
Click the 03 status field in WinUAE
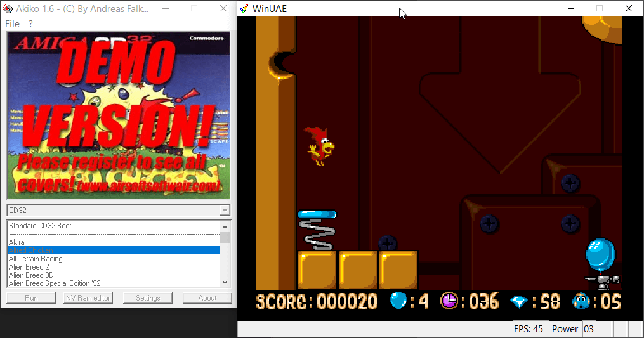click(x=589, y=329)
